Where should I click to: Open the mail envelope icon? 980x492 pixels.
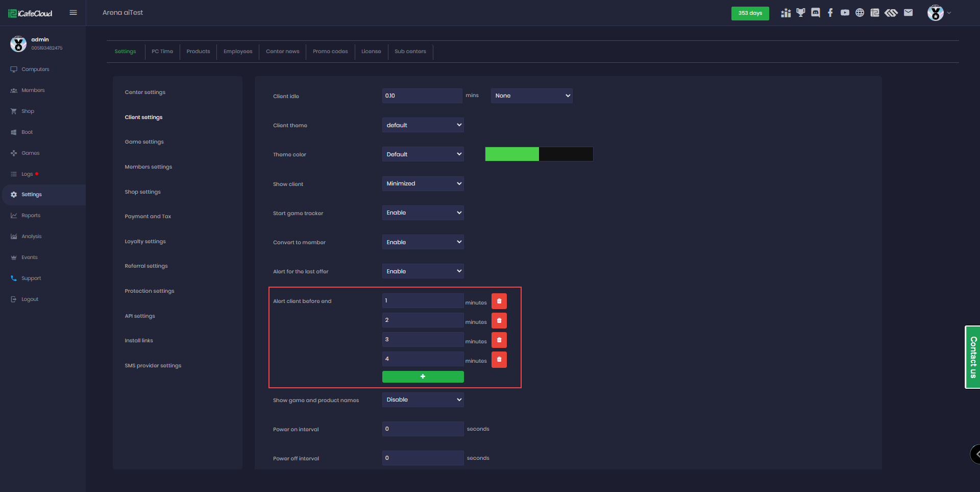(x=908, y=13)
